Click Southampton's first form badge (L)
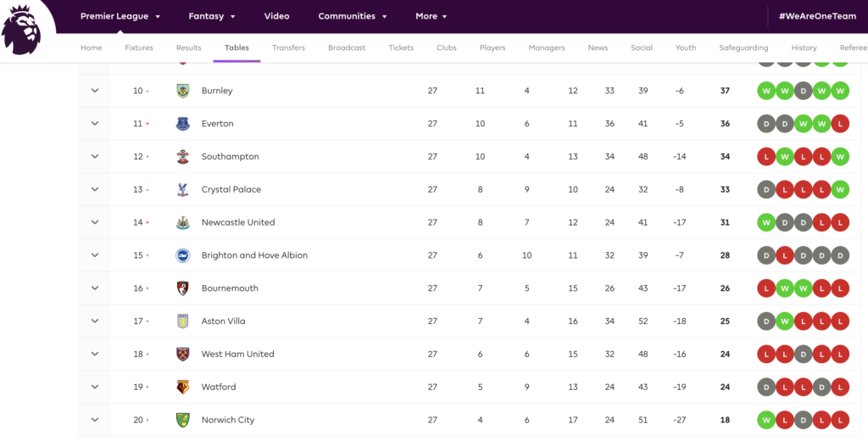The image size is (868, 441). coord(766,157)
